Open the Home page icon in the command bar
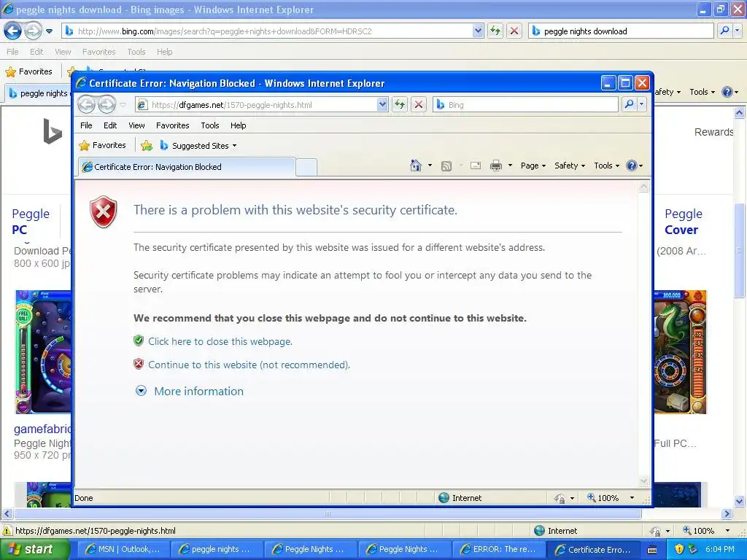Viewport: 747px width, 560px height. click(415, 166)
